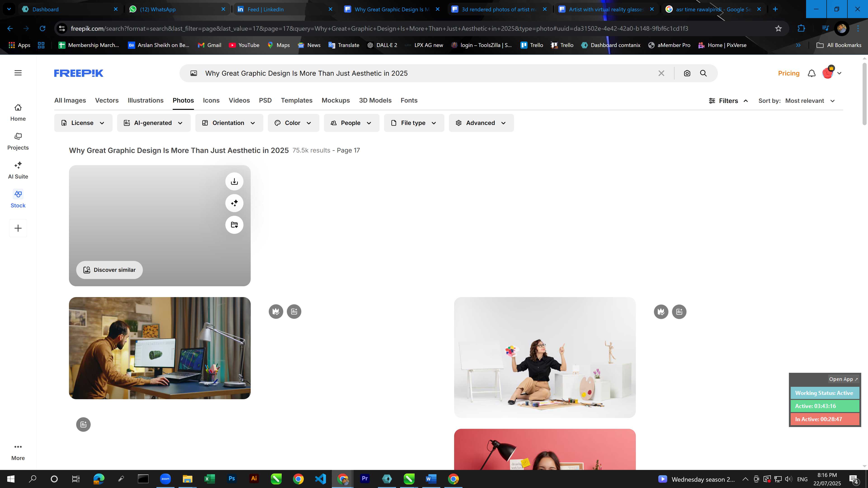Open Excel from the taskbar
Image resolution: width=868 pixels, height=488 pixels.
209,479
